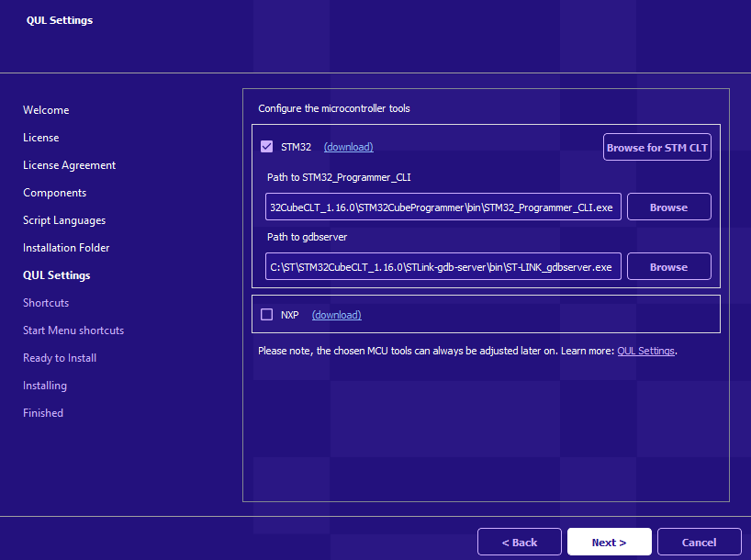The height and width of the screenshot is (560, 751).
Task: Select Installation Folder step
Action: 66,248
